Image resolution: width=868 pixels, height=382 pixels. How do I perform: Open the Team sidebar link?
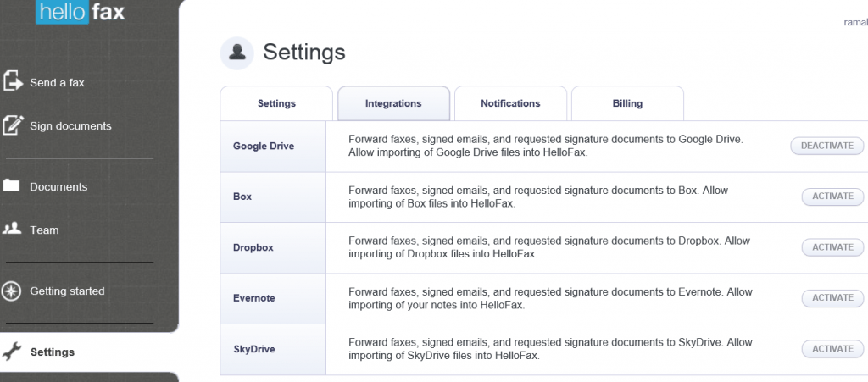[44, 230]
